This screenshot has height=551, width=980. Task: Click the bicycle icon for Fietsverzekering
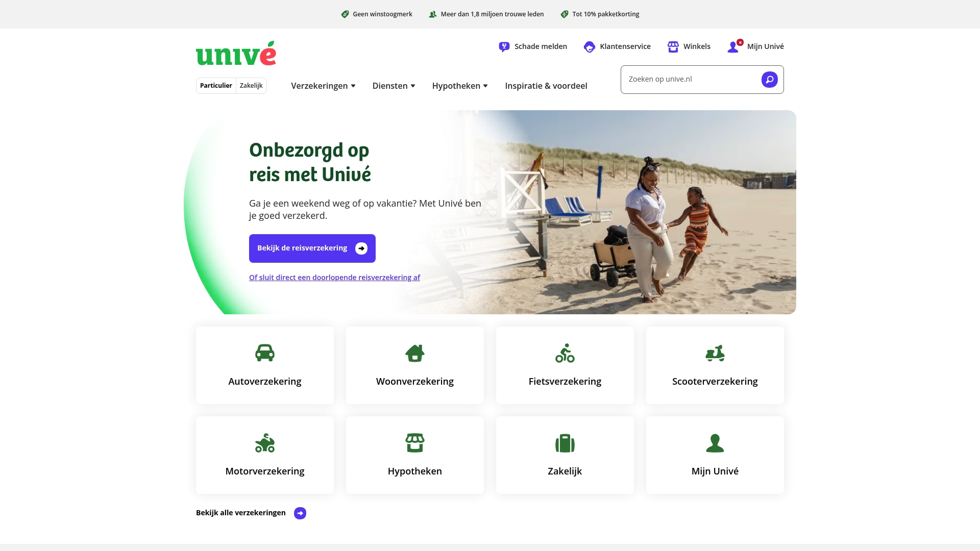(x=565, y=353)
